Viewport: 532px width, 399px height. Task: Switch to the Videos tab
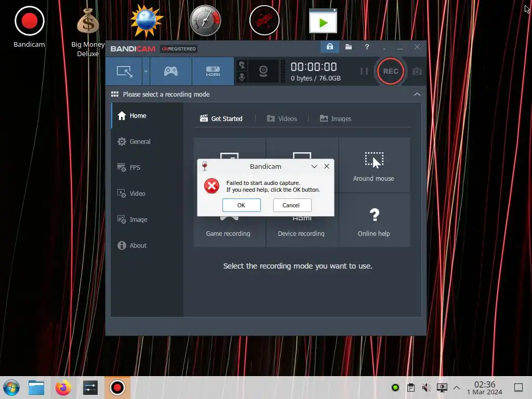[x=282, y=118]
